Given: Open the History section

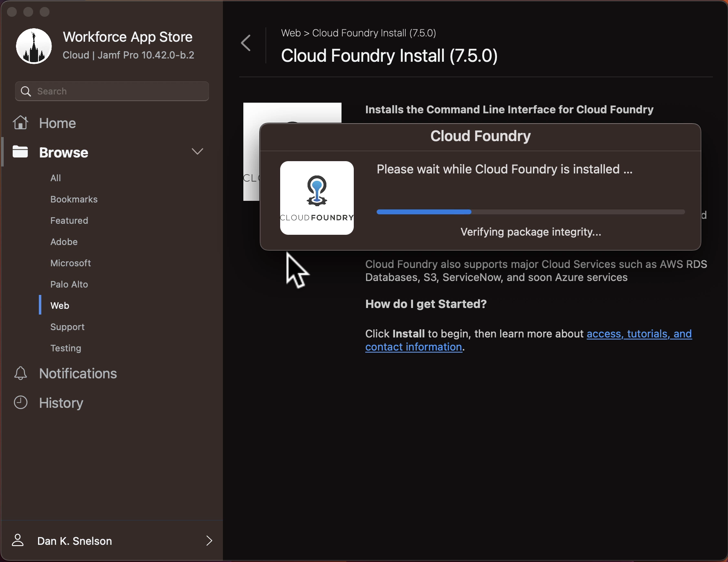Looking at the screenshot, I should coord(61,403).
